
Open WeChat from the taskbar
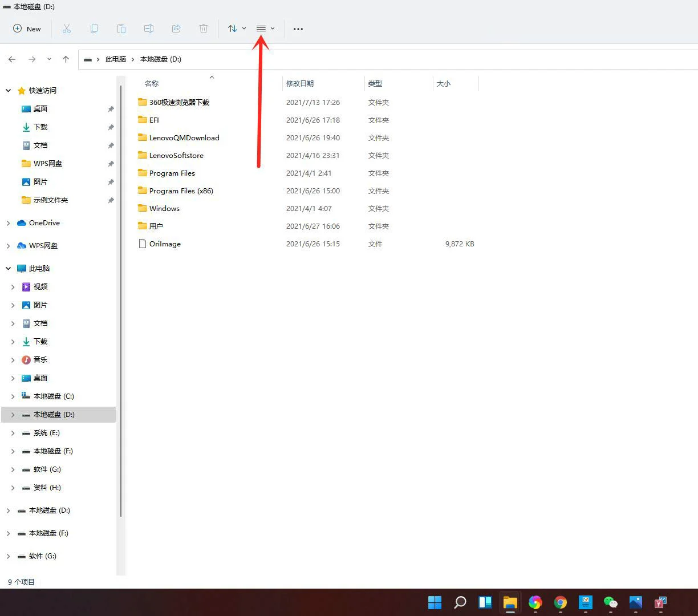pos(611,602)
